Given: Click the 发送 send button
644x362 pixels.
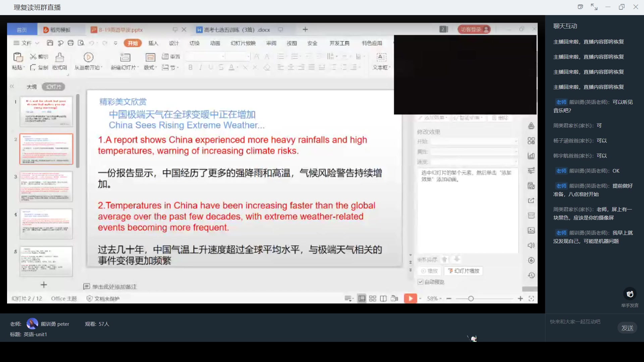Looking at the screenshot, I should pos(627,328).
